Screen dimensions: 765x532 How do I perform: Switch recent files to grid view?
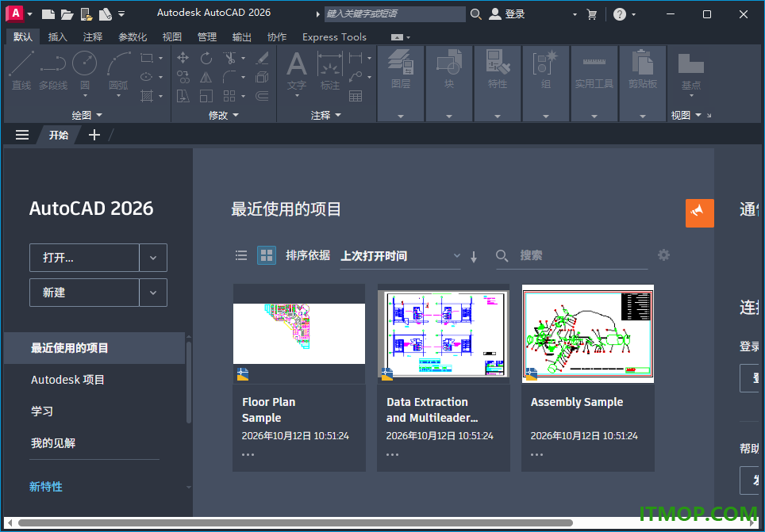click(267, 255)
